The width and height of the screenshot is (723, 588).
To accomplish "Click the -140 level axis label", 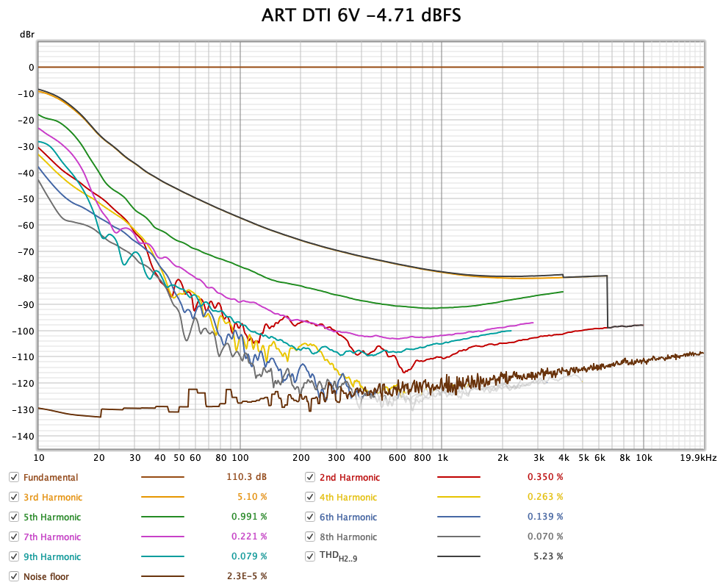I will (23, 437).
